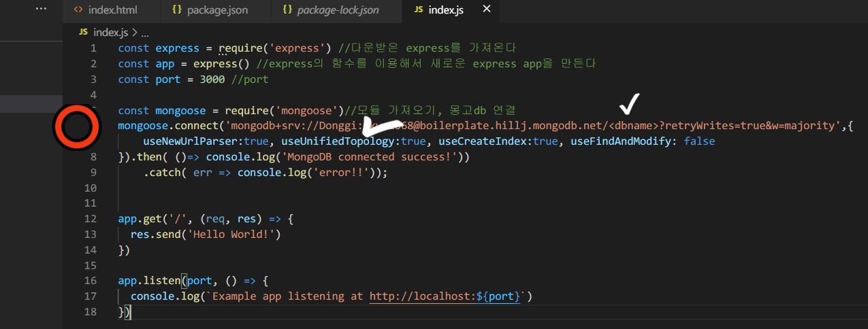
Task: Click the 'error!!' string in catch
Action: click(343, 173)
